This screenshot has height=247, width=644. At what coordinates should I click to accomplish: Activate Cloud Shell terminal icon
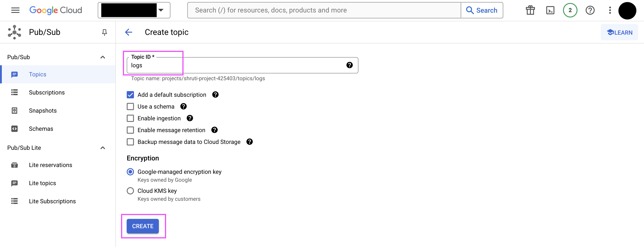pyautogui.click(x=550, y=10)
